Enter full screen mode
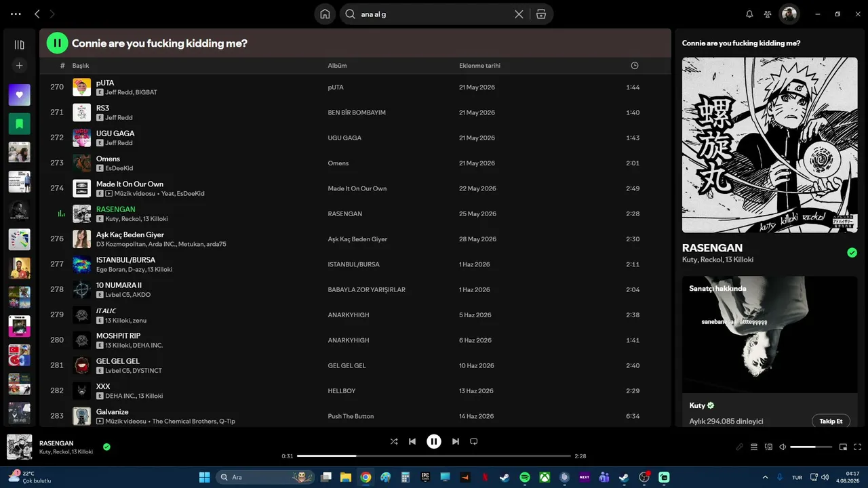Viewport: 868px width, 488px height. point(858,447)
